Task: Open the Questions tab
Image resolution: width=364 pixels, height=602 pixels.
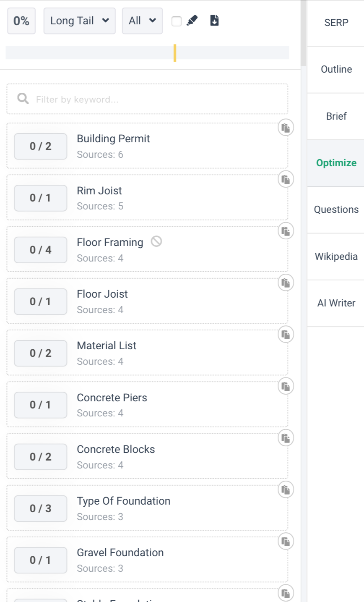Action: point(336,209)
